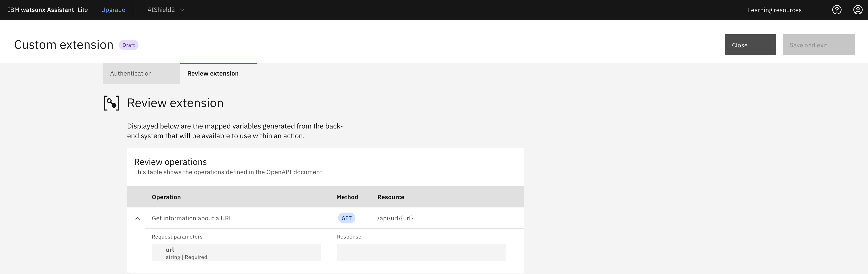The width and height of the screenshot is (868, 274).
Task: Switch to the Authentication tab
Action: [131, 73]
